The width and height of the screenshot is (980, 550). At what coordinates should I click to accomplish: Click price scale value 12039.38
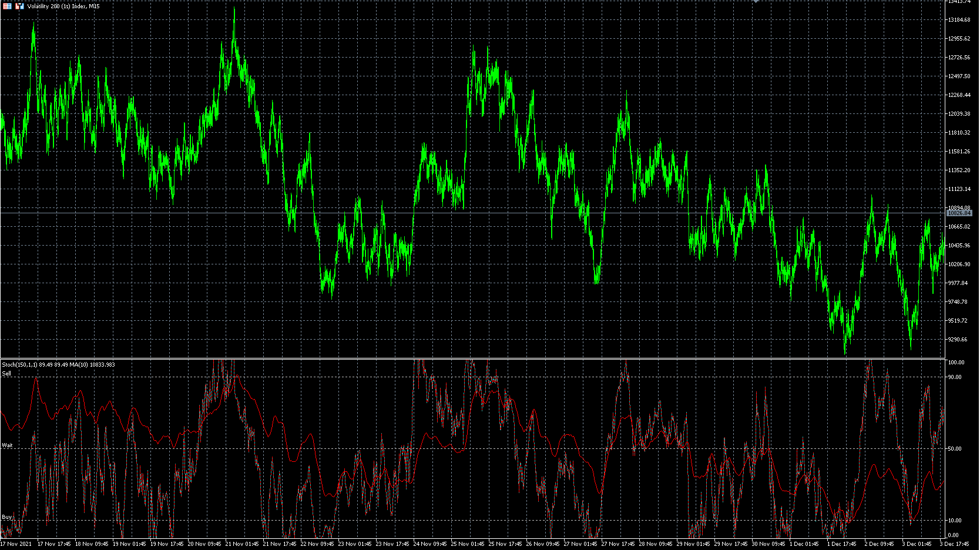coord(959,114)
